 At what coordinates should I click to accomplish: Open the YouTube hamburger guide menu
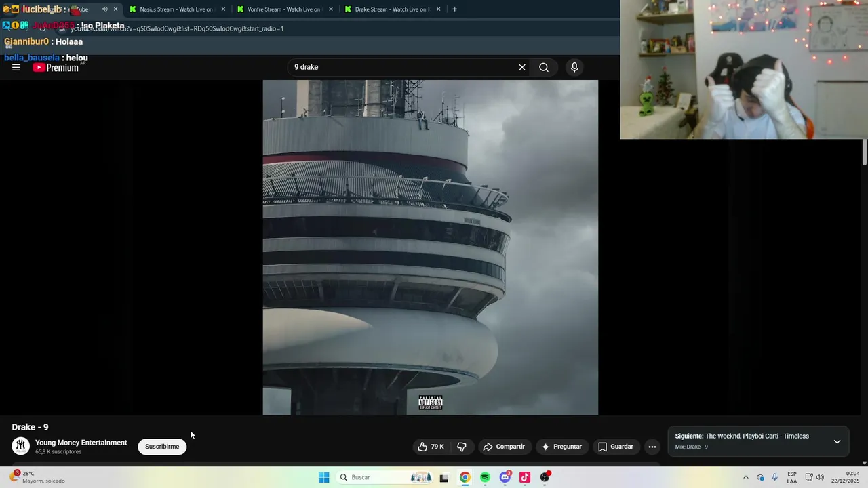pyautogui.click(x=16, y=68)
